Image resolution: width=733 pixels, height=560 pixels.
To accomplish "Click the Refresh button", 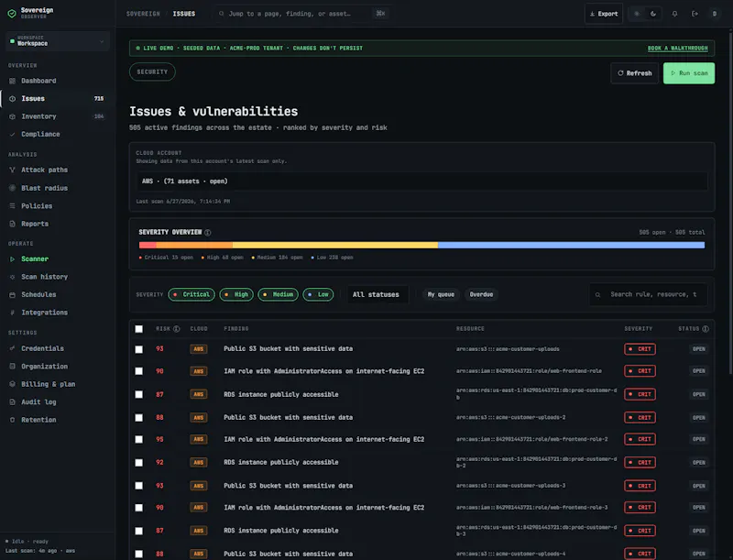I will (634, 73).
